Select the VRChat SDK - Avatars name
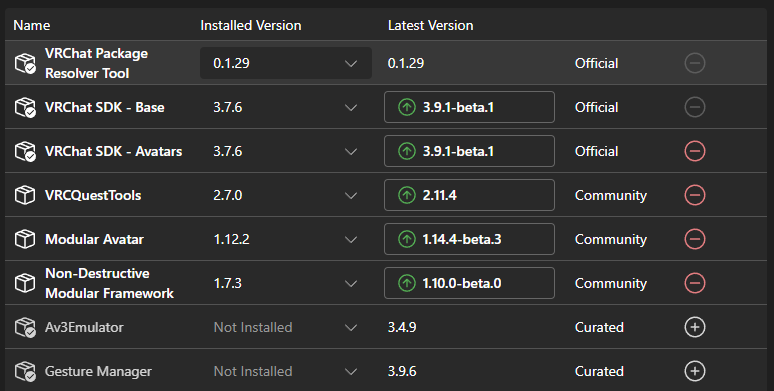Image resolution: width=774 pixels, height=391 pixels. click(114, 151)
